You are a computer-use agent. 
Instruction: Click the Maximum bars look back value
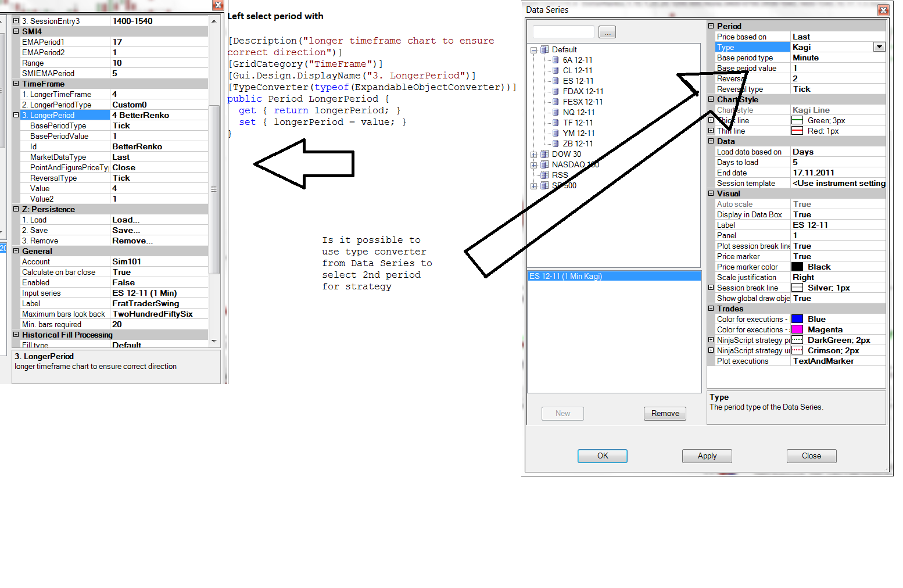159,314
